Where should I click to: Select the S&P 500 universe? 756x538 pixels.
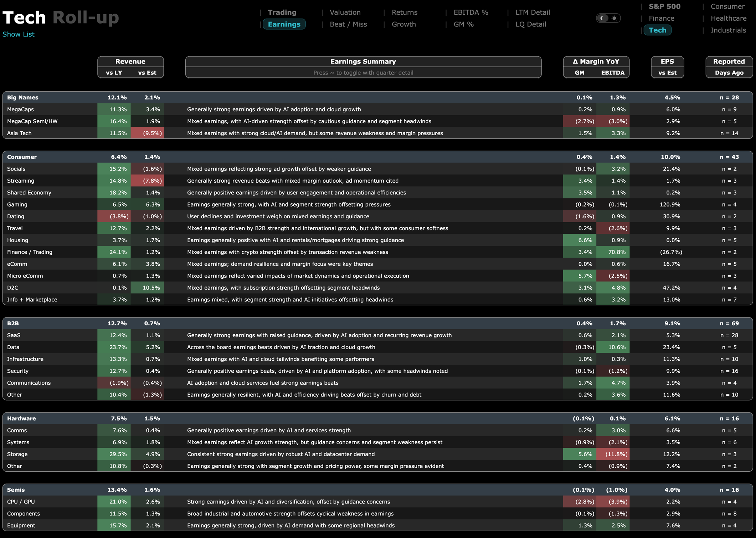point(664,6)
